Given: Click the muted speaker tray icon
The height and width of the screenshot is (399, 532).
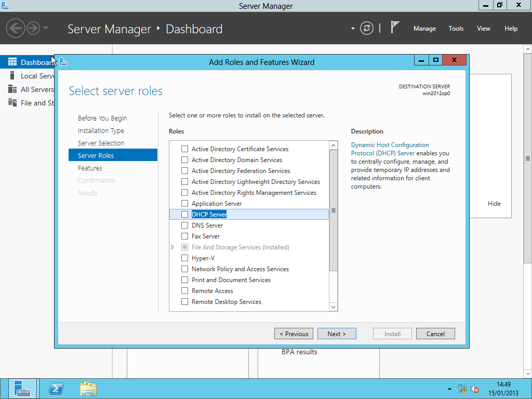Looking at the screenshot, I should [475, 389].
